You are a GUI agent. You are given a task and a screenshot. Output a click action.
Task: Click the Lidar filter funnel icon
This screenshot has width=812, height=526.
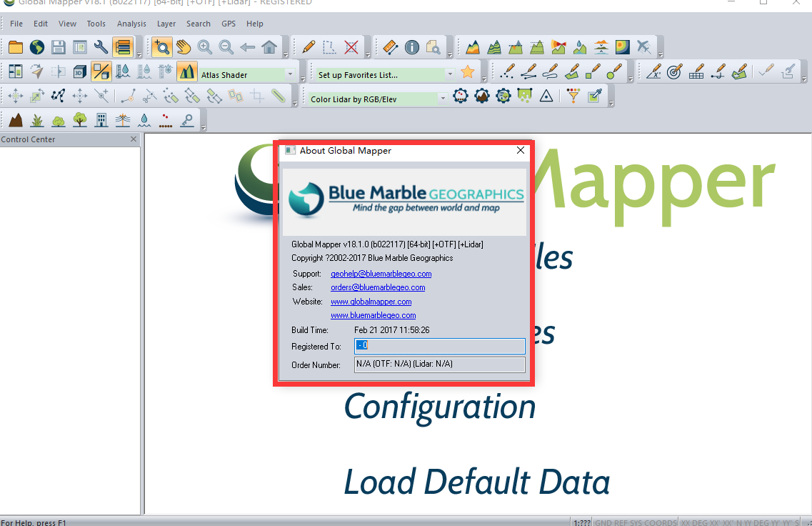click(x=573, y=96)
